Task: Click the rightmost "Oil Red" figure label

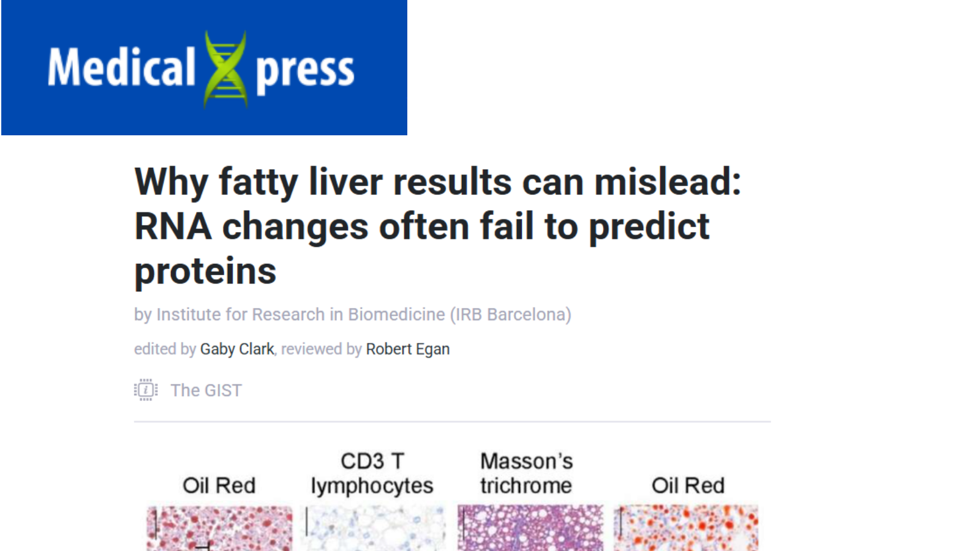Action: pyautogui.click(x=688, y=485)
